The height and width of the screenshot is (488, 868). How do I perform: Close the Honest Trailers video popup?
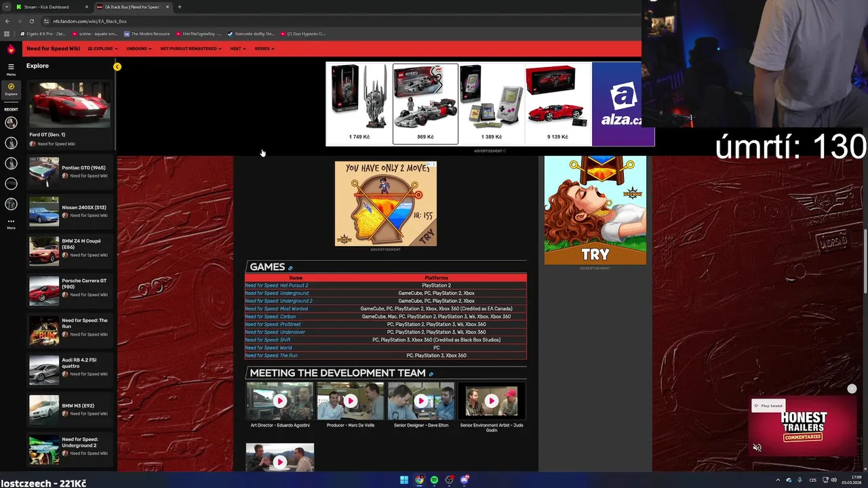pyautogui.click(x=852, y=388)
